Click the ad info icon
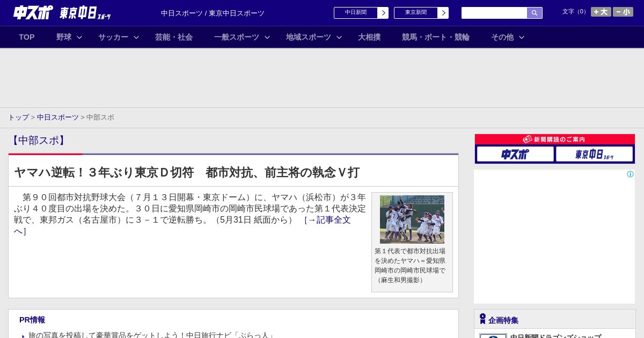The width and height of the screenshot is (644, 338). click(x=630, y=174)
